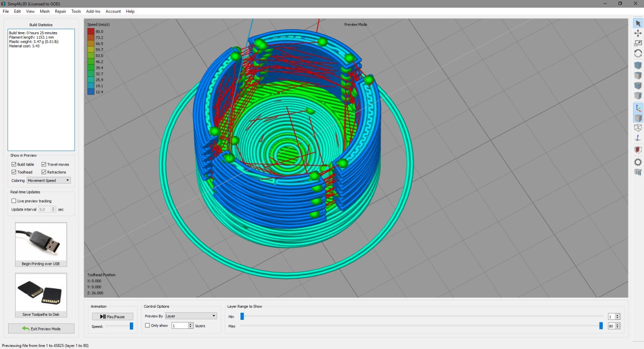Click the Update interval spinner arrows
The image size is (644, 349).
tap(53, 209)
